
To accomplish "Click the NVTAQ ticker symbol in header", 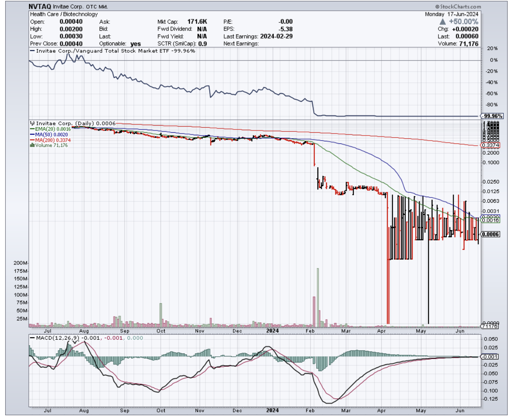I will point(40,7).
